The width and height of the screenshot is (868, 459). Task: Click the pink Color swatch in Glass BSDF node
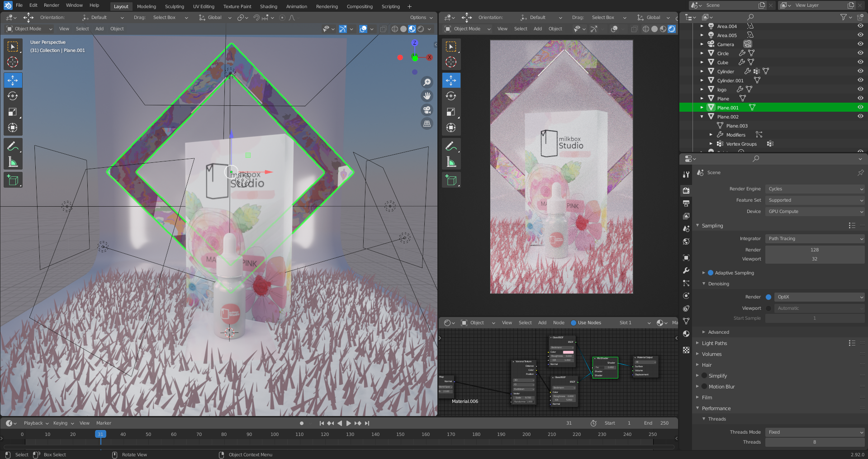click(x=568, y=352)
